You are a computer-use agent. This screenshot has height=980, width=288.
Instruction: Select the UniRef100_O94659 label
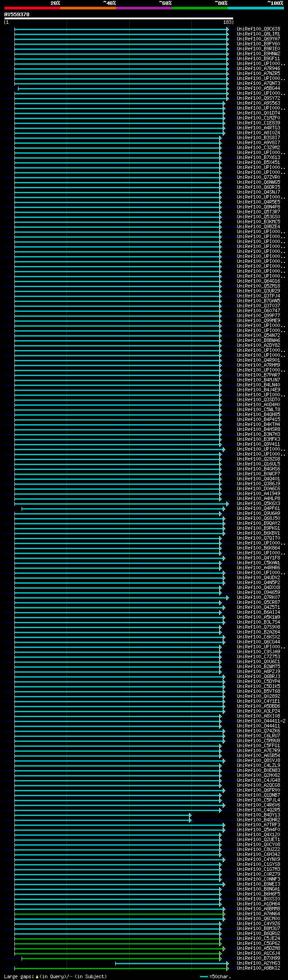[x=258, y=593]
